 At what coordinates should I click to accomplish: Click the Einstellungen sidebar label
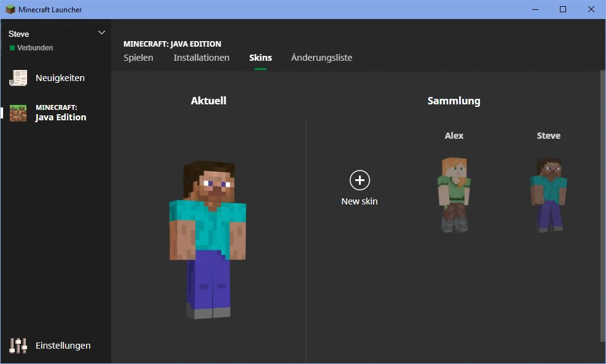click(x=63, y=346)
